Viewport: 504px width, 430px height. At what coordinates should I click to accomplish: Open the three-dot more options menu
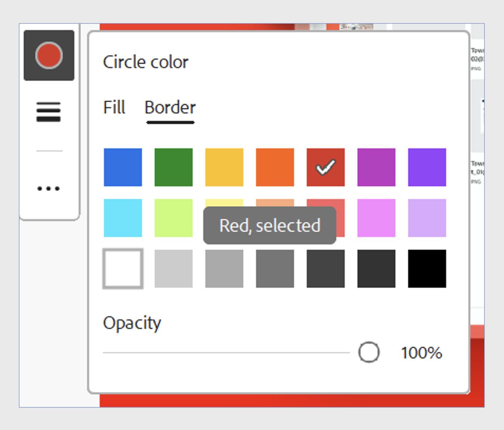[49, 189]
